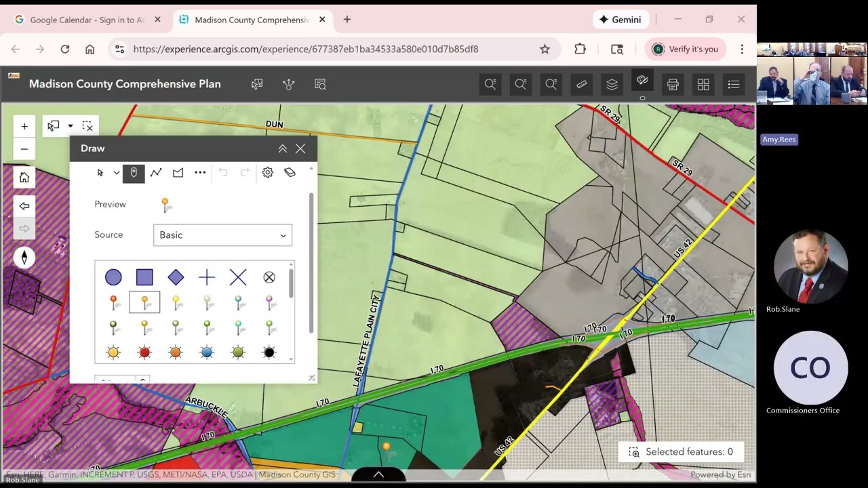Viewport: 868px width, 488px height.
Task: Collapse the Draw panel
Action: point(282,148)
